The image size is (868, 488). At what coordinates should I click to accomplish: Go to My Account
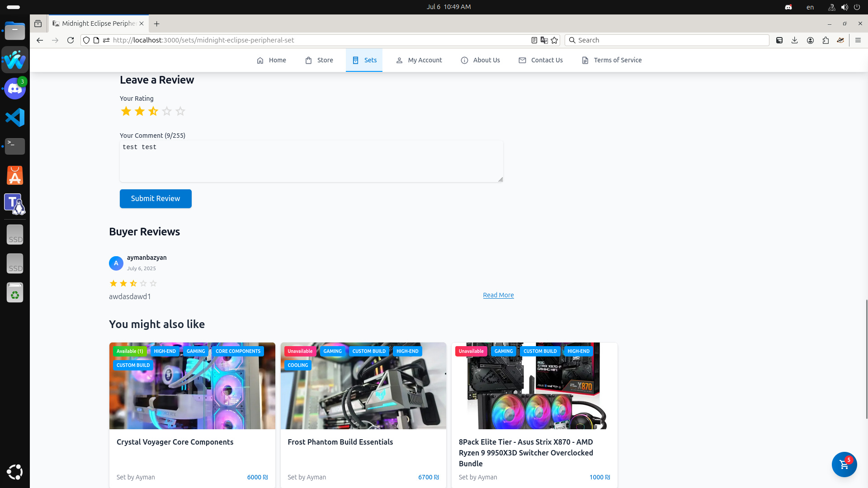coord(419,60)
